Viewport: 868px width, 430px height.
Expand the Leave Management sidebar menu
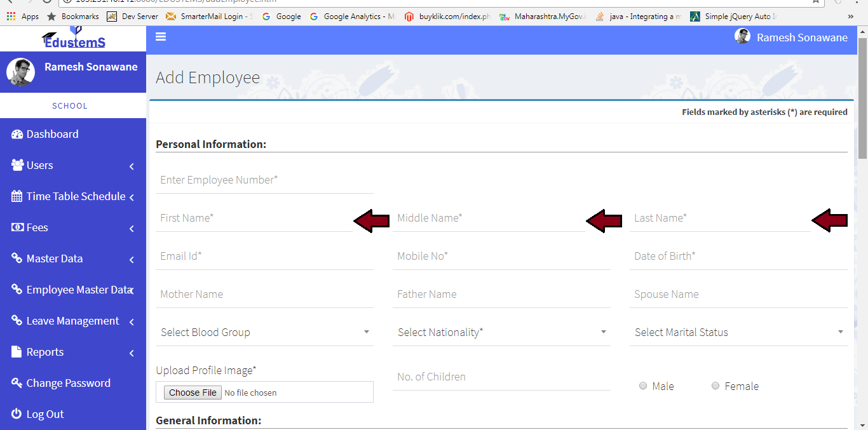point(73,321)
